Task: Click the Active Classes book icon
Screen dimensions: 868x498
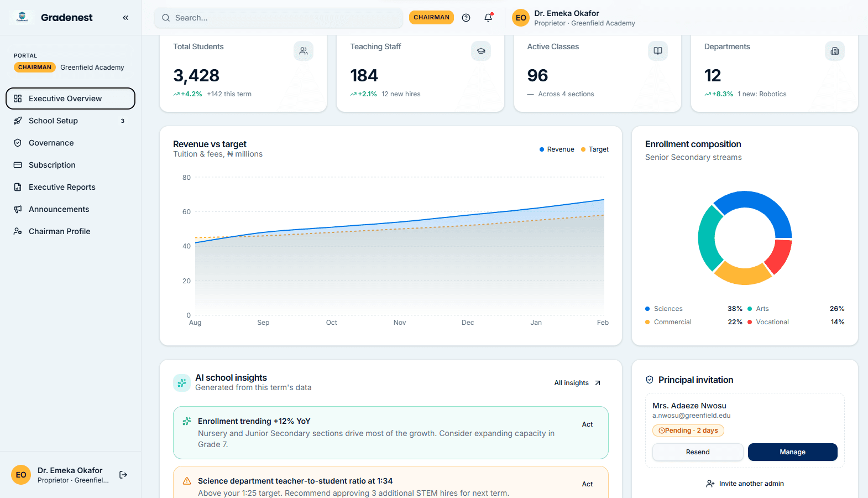Action: click(658, 51)
